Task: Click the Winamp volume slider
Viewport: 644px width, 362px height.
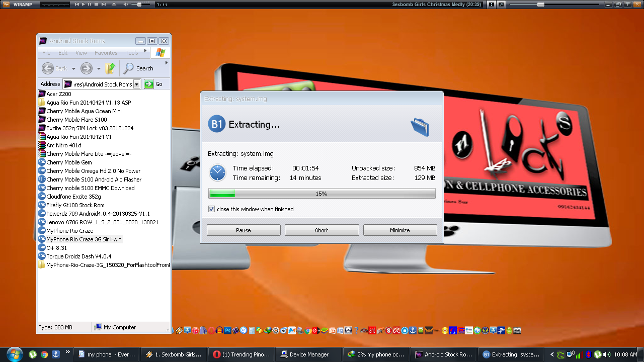Action: point(140,4)
